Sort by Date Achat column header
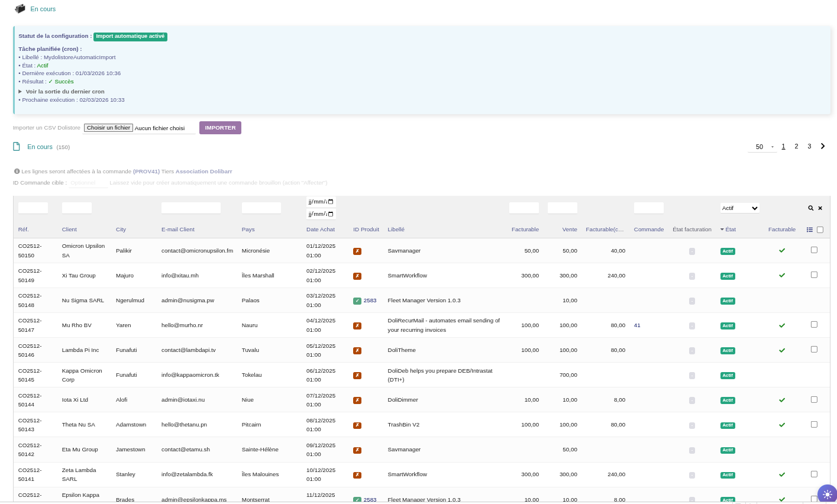Viewport: 837px width, 504px height. [x=320, y=230]
